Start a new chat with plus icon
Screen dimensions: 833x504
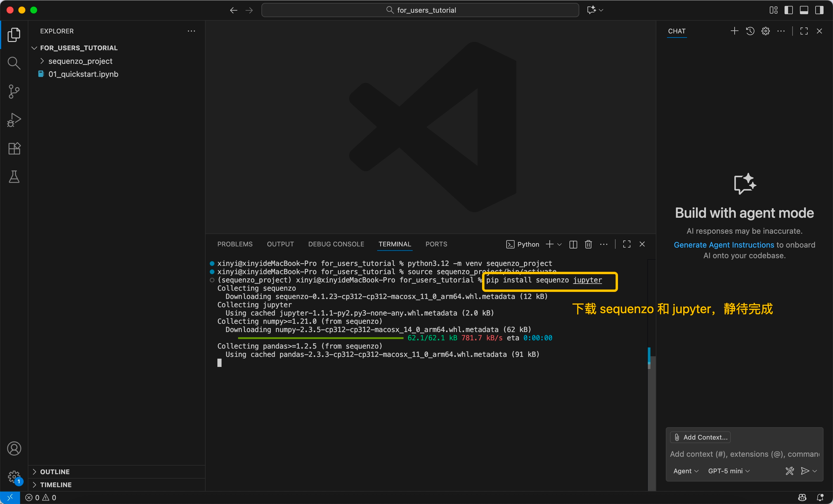[734, 31]
